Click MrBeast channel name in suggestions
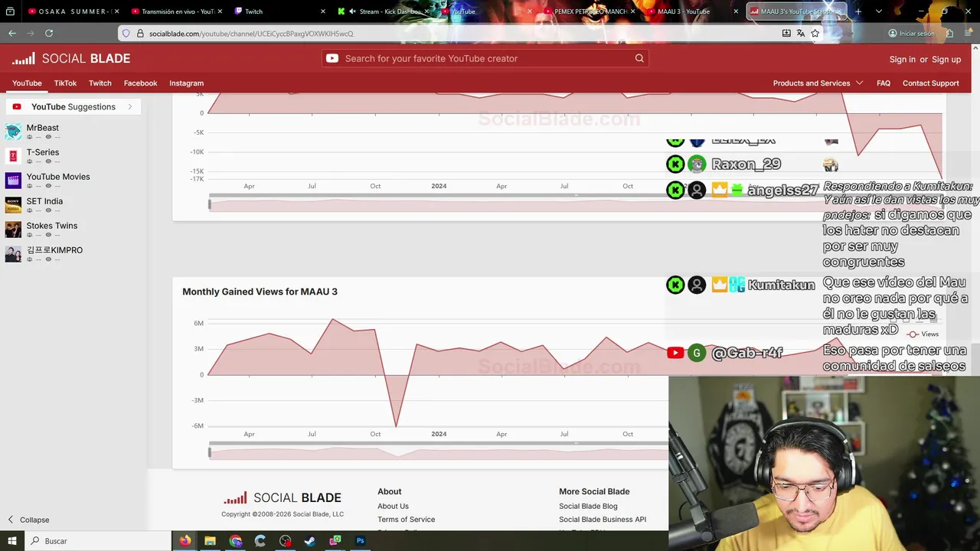 pos(43,128)
